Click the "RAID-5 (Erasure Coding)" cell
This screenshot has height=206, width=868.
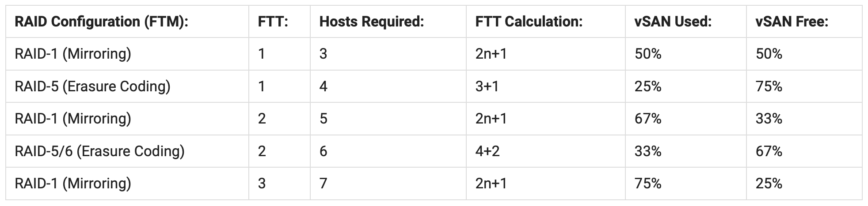tap(92, 86)
